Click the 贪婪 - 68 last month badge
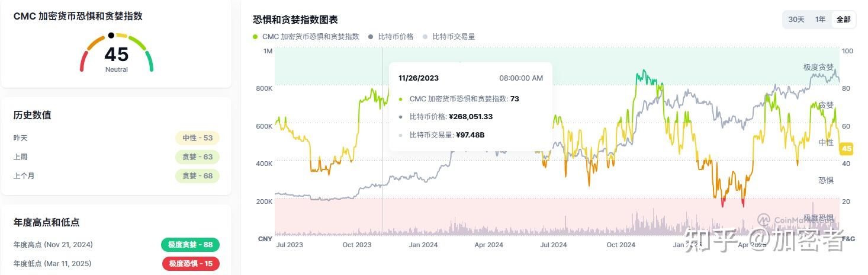This screenshot has height=275, width=868. tap(197, 176)
